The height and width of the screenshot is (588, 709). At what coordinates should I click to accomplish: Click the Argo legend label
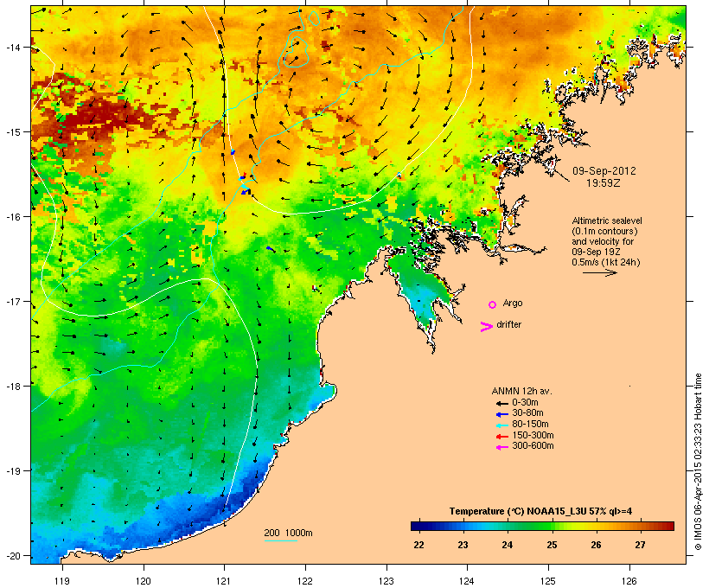513,303
